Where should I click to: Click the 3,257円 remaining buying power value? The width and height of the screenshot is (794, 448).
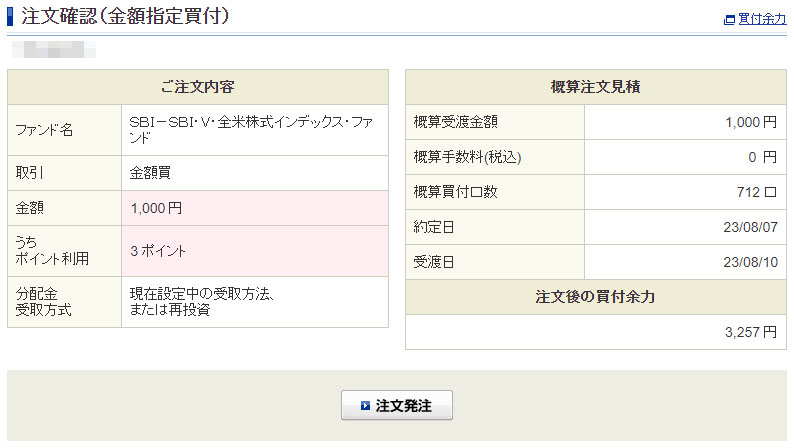[x=750, y=332]
